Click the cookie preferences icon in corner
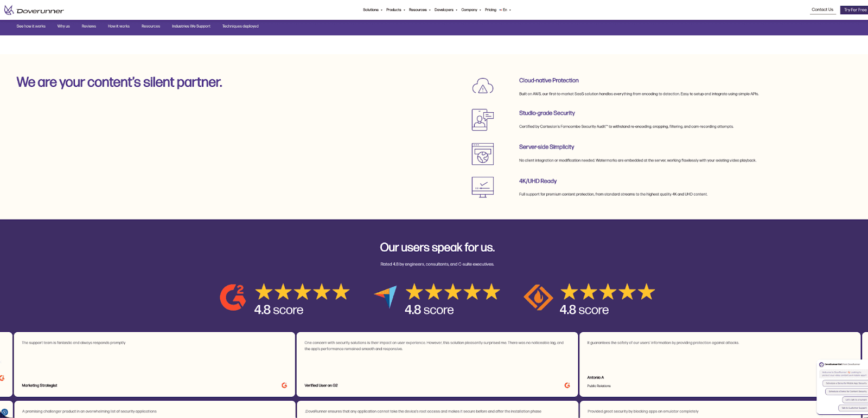 click(4, 413)
